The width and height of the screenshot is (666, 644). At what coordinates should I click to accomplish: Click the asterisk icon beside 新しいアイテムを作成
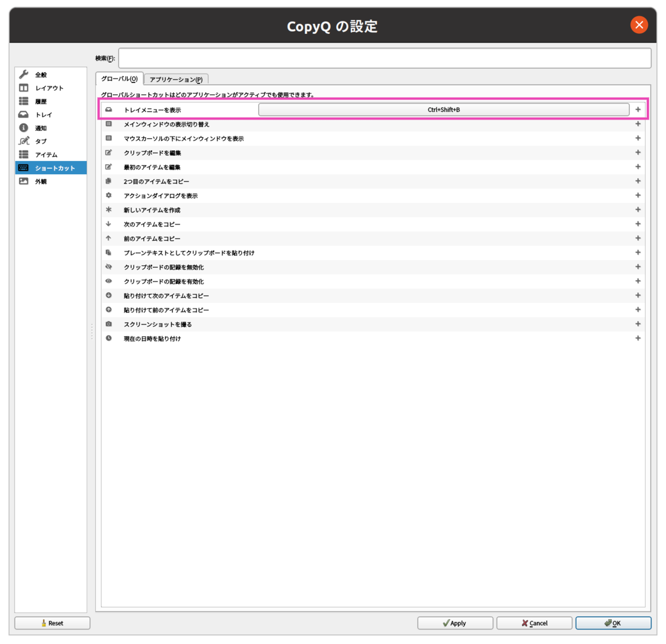coord(109,210)
